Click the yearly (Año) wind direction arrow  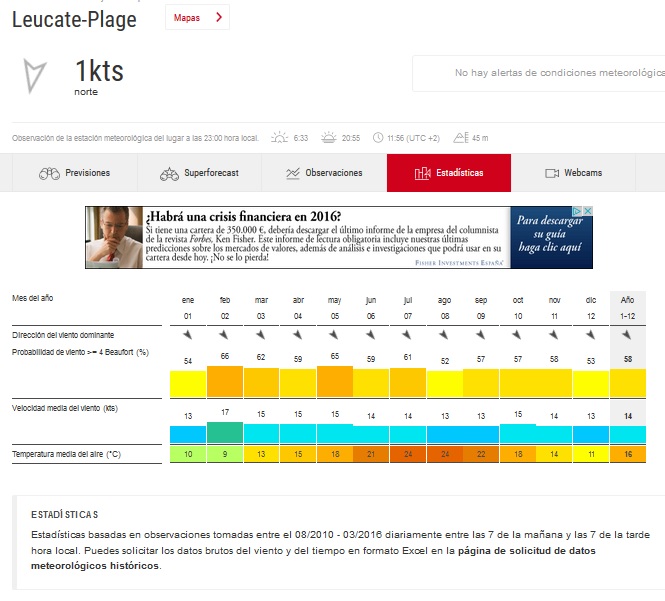[627, 335]
